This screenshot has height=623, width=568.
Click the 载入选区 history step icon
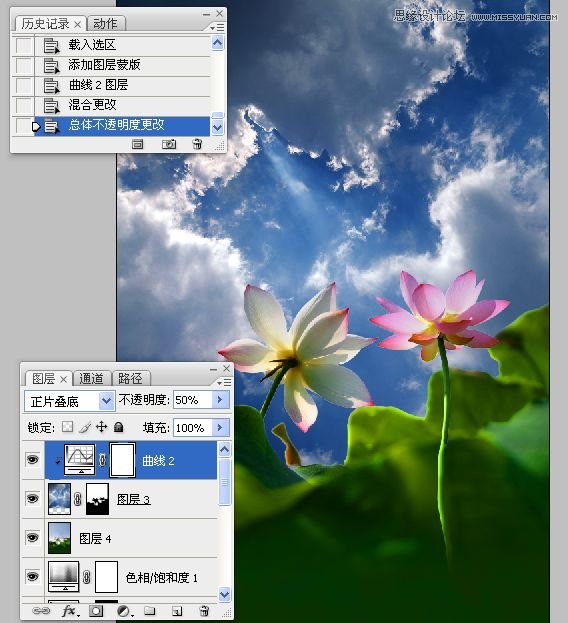coord(51,45)
